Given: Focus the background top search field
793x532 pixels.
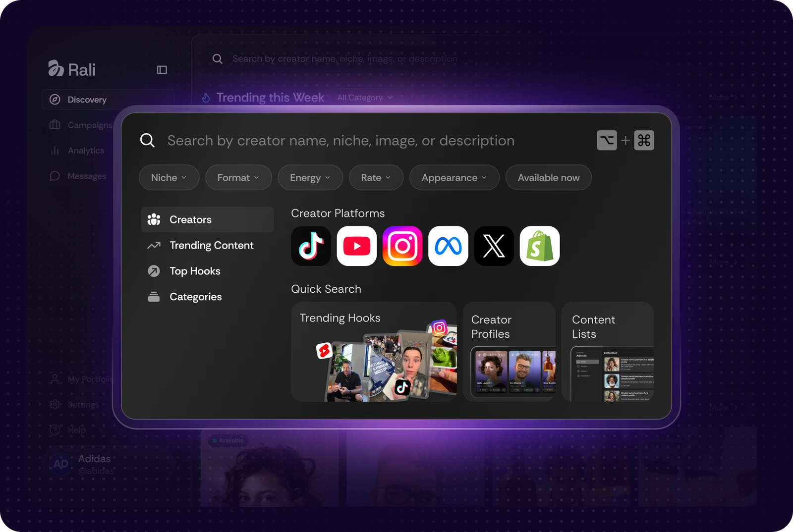Looking at the screenshot, I should (345, 59).
